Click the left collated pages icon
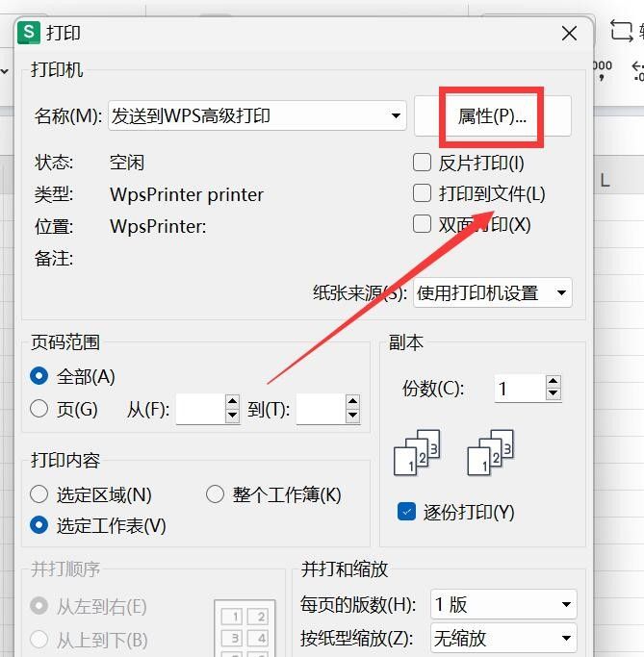 (x=417, y=452)
